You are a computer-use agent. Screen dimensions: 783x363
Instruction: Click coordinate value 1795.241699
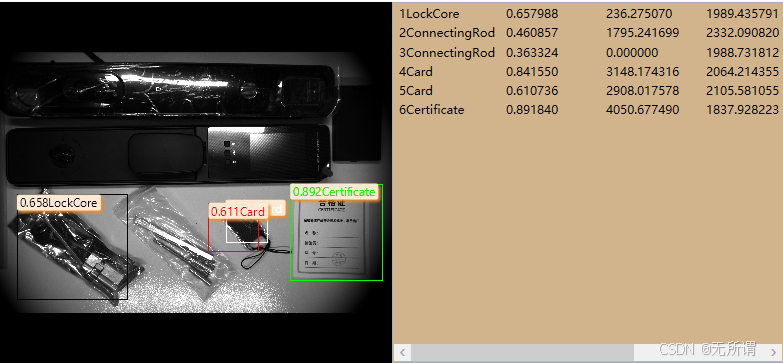click(642, 33)
